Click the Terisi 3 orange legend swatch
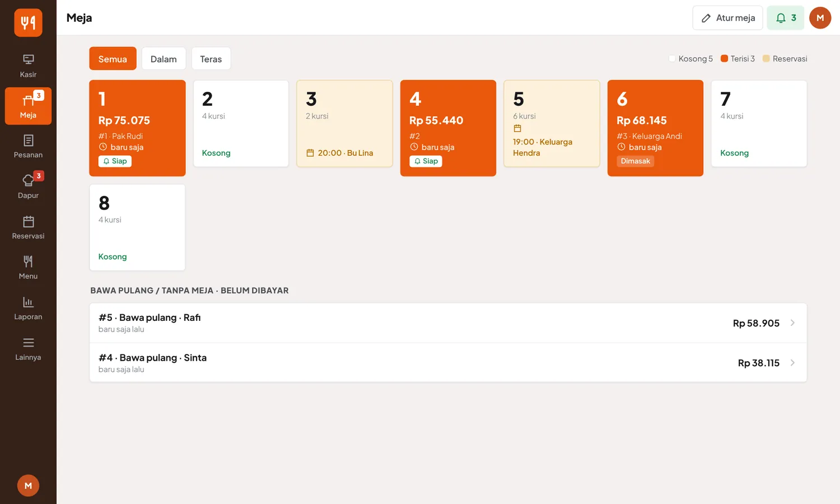840x504 pixels. (724, 58)
